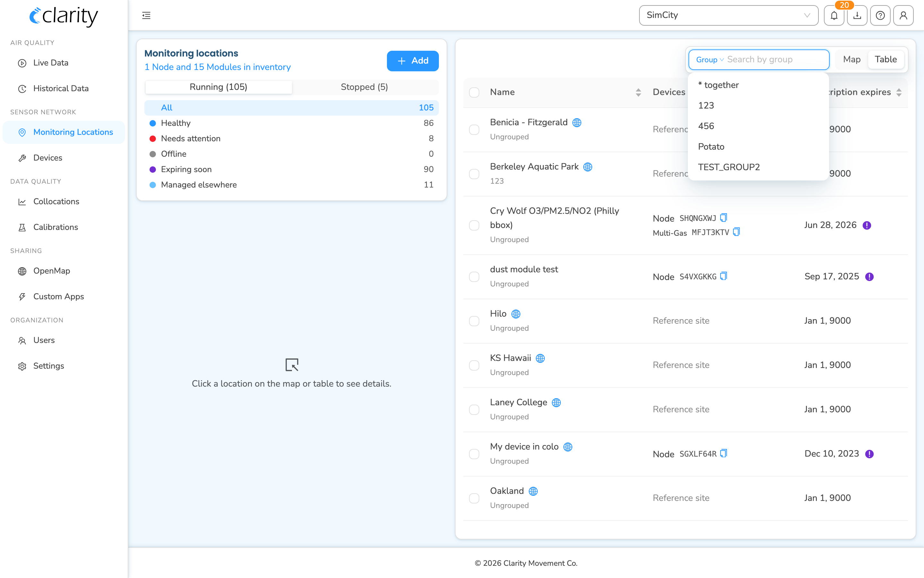Select the Berkeley Aquatic Park row checkbox
This screenshot has height=578, width=924.
[x=474, y=174]
